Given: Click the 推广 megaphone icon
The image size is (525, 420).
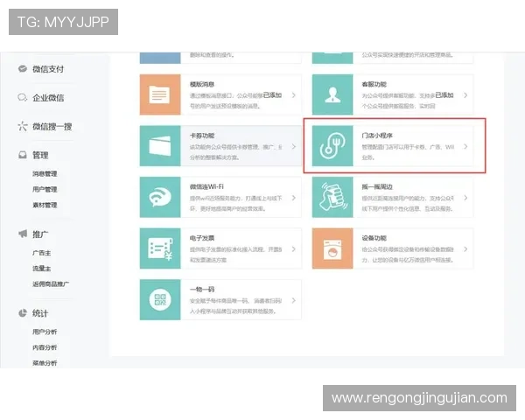Looking at the screenshot, I should 23,234.
